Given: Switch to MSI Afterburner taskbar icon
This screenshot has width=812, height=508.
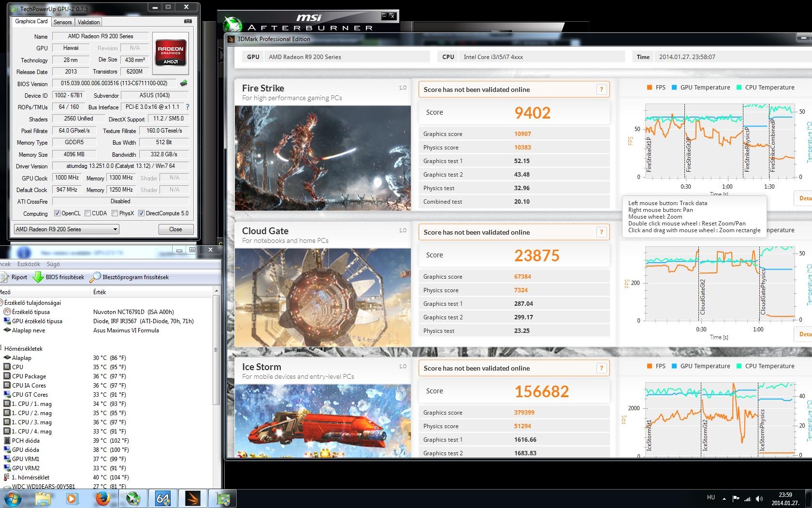Looking at the screenshot, I should (132, 498).
